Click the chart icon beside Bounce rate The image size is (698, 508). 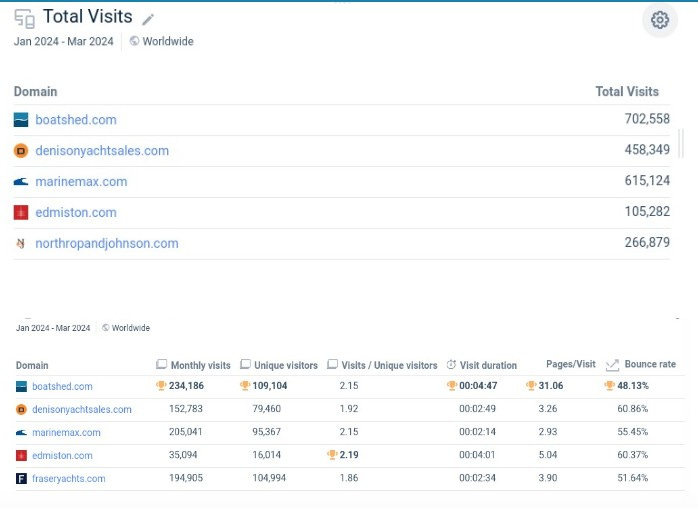pyautogui.click(x=613, y=365)
